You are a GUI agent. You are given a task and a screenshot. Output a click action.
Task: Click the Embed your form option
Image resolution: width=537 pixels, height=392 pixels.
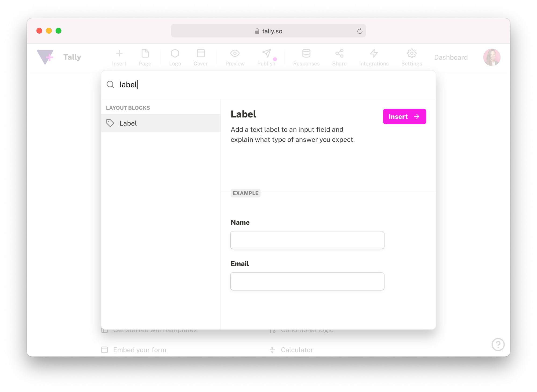(x=140, y=350)
